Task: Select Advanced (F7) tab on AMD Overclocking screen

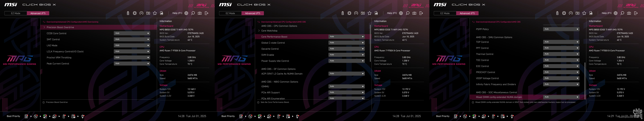Action: click(x=38, y=13)
